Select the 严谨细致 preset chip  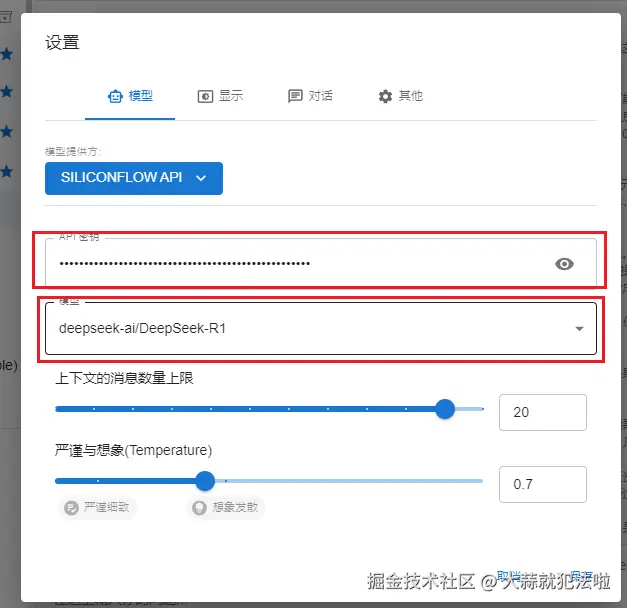click(x=97, y=508)
